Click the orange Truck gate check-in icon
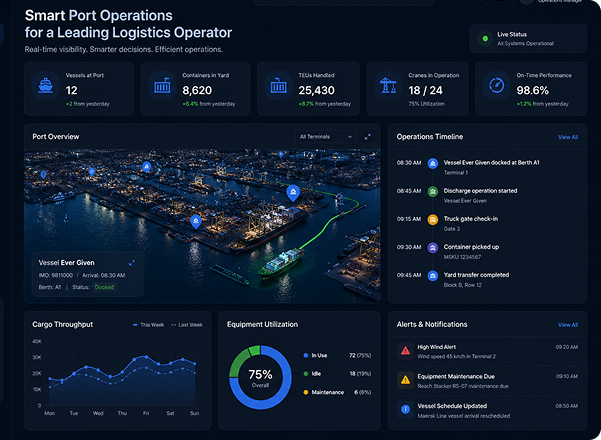 tap(433, 220)
